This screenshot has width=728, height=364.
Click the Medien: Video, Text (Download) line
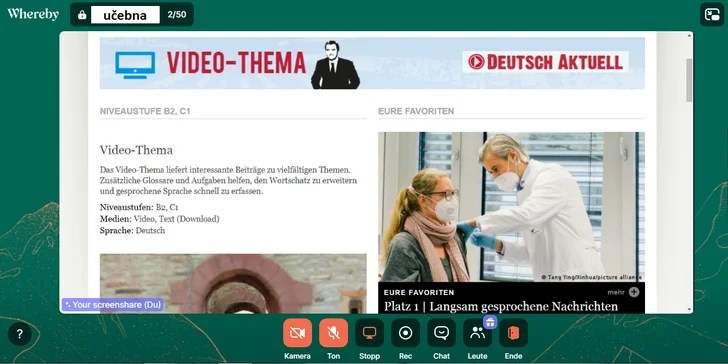point(159,219)
